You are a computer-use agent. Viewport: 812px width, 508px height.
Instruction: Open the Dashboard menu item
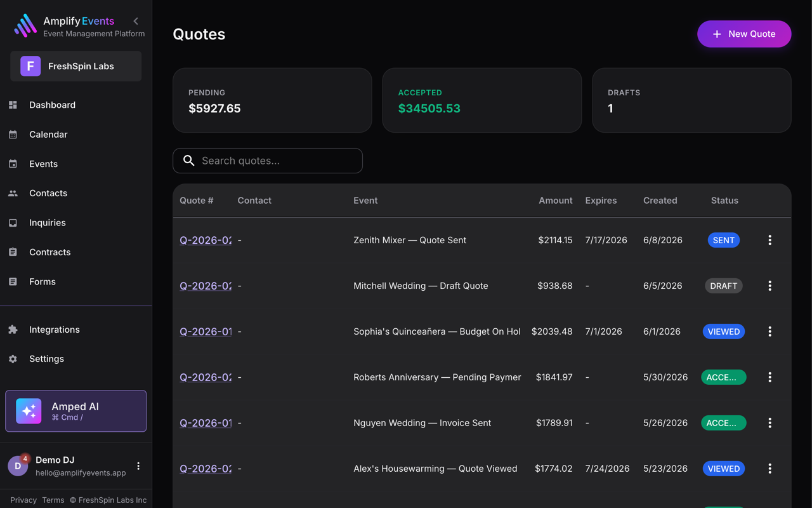pos(75,105)
